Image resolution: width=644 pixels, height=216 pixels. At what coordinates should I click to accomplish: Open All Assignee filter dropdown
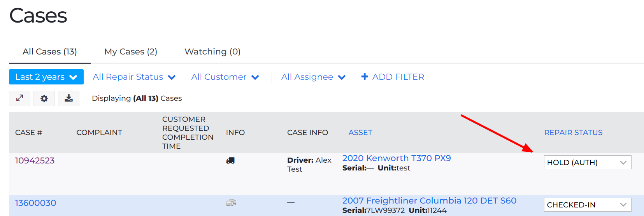(x=313, y=77)
